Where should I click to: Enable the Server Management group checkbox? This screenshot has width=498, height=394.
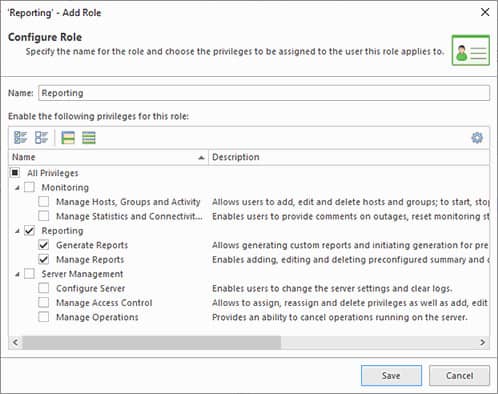tap(29, 274)
